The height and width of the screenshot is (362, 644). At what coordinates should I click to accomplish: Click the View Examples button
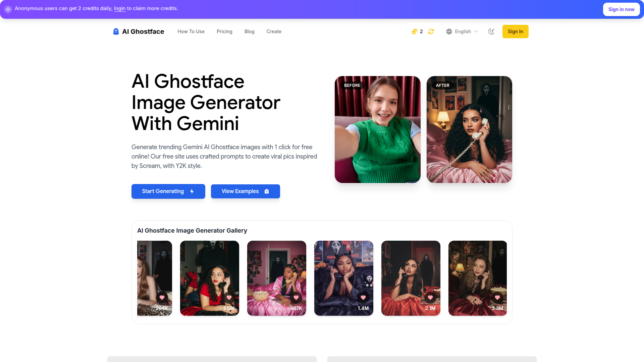coord(245,191)
